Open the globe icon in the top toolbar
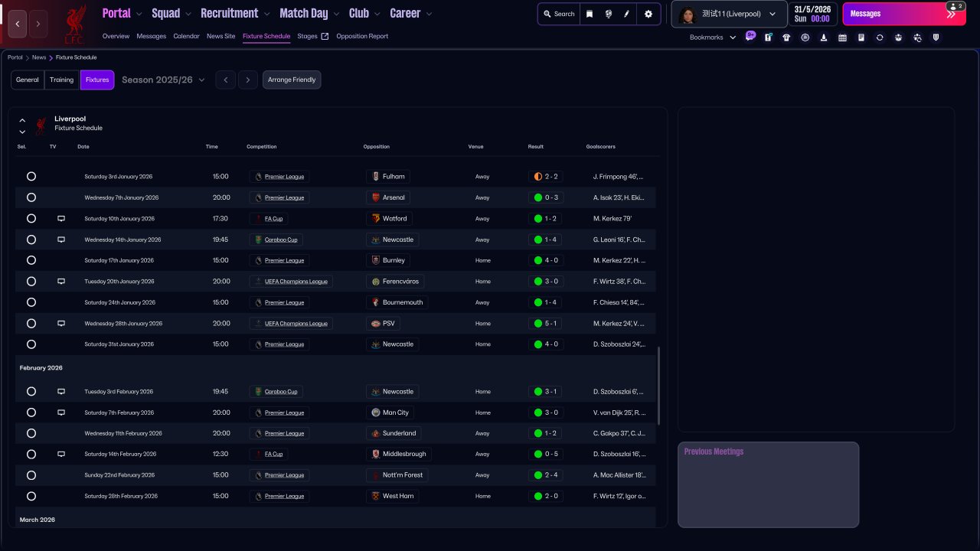The width and height of the screenshot is (980, 551). coord(608,14)
